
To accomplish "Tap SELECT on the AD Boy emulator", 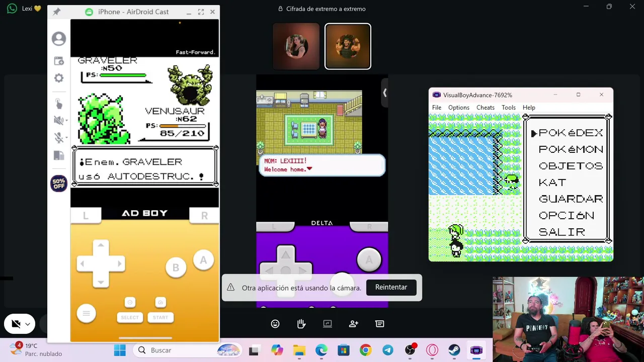I will click(130, 317).
